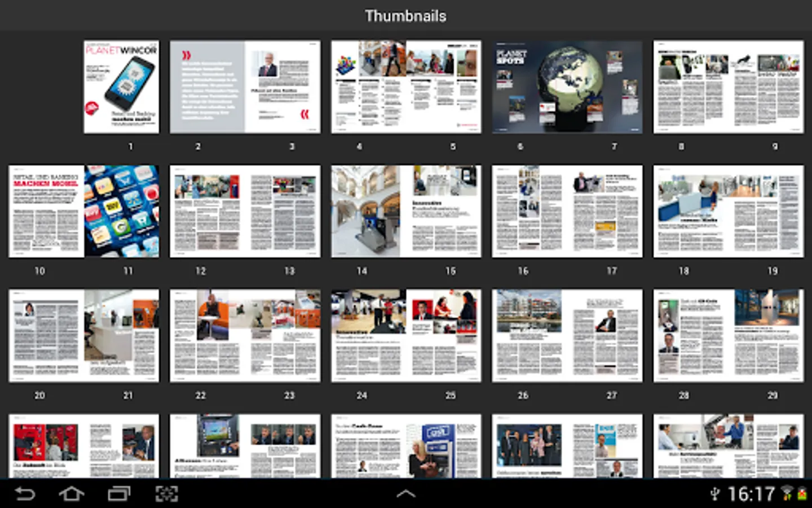Click page number label 2
Screen dimensions: 812x508
(x=198, y=146)
